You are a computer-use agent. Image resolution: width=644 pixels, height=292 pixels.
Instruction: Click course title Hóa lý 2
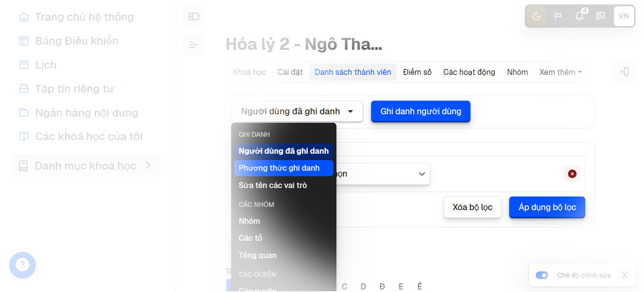click(304, 44)
